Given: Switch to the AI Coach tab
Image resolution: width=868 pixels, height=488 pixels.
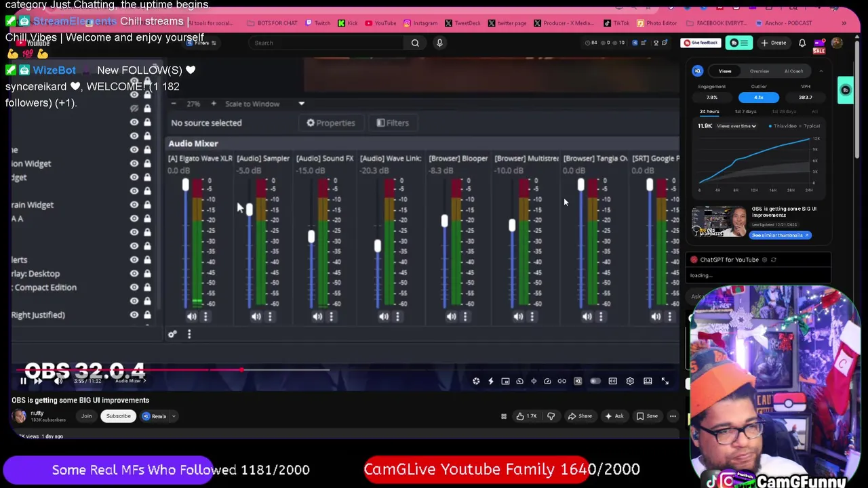Looking at the screenshot, I should pyautogui.click(x=793, y=71).
